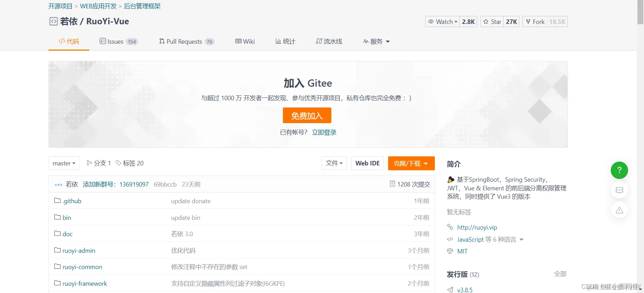Viewport: 644px width, 293px height.
Task: Open the 流水线 tab
Action: (x=329, y=42)
